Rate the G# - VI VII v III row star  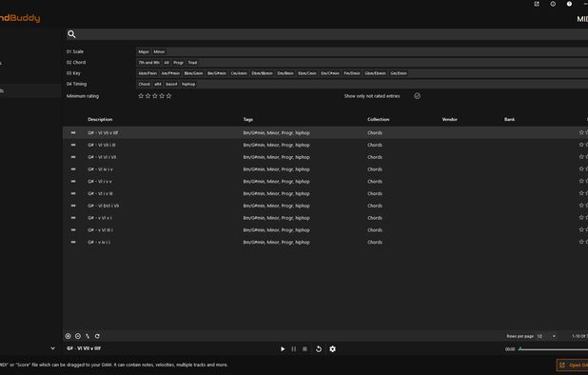[581, 132]
